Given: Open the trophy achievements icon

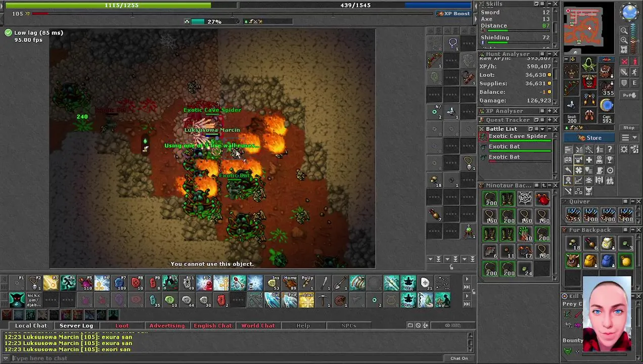Looking at the screenshot, I should tap(610, 160).
